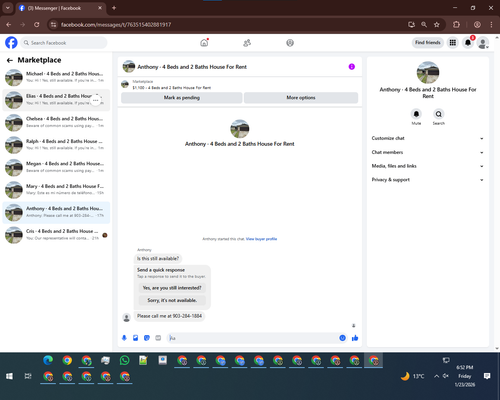This screenshot has height=400, width=500.
Task: Open the Megan conversation
Action: click(x=56, y=167)
